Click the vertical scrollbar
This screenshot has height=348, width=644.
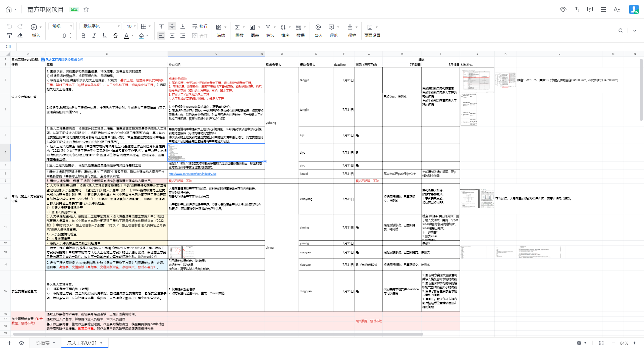(641, 90)
